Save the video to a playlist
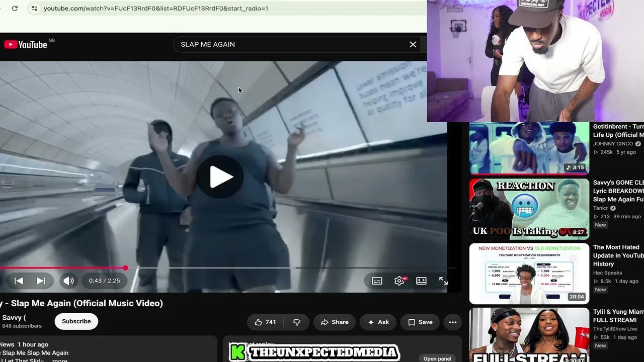The height and width of the screenshot is (362, 644). 420,322
